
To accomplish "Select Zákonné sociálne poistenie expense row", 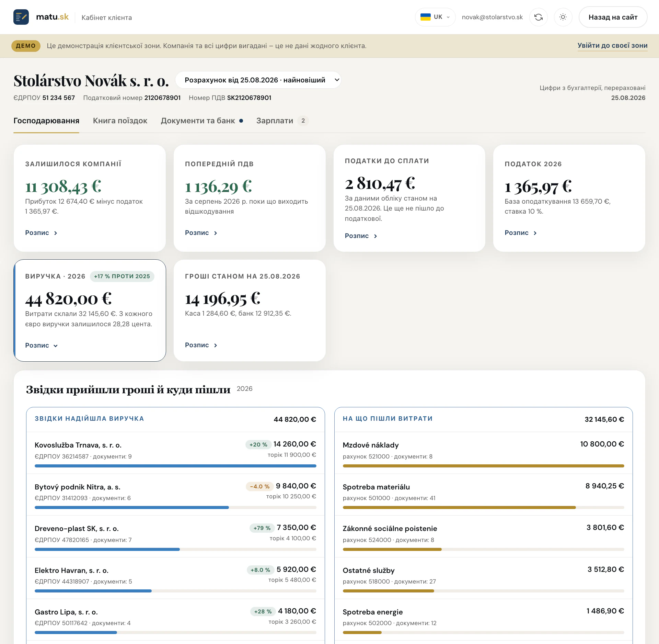I will [x=483, y=537].
